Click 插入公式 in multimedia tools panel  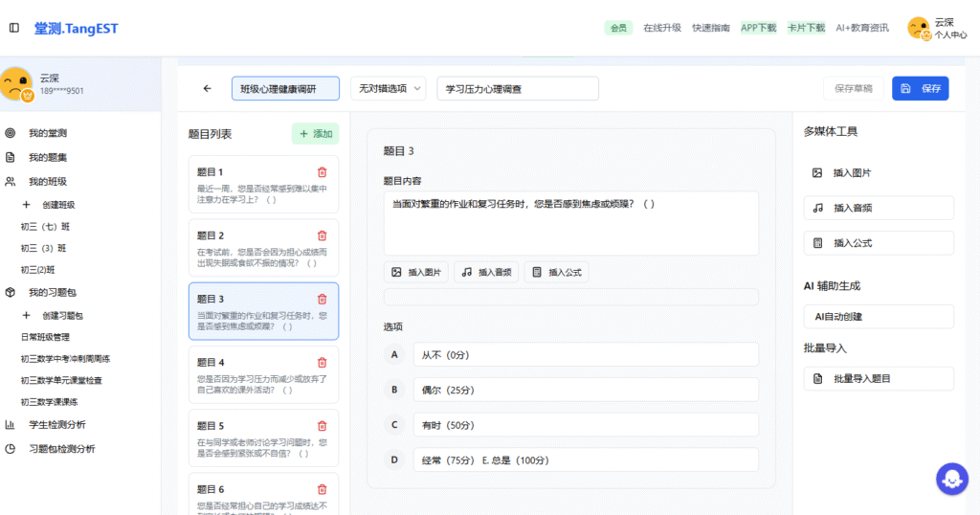coord(879,243)
